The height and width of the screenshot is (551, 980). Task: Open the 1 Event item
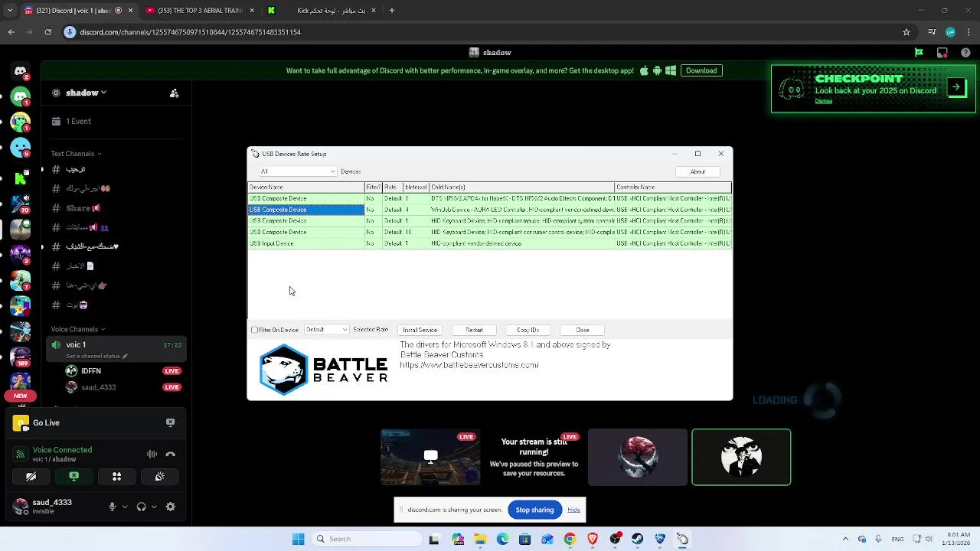(115, 121)
